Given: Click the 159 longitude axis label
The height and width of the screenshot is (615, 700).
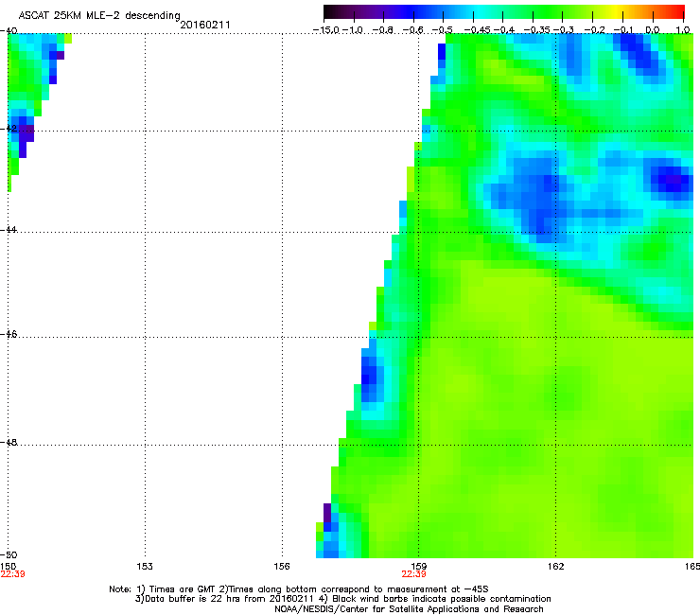Looking at the screenshot, I should (x=419, y=567).
